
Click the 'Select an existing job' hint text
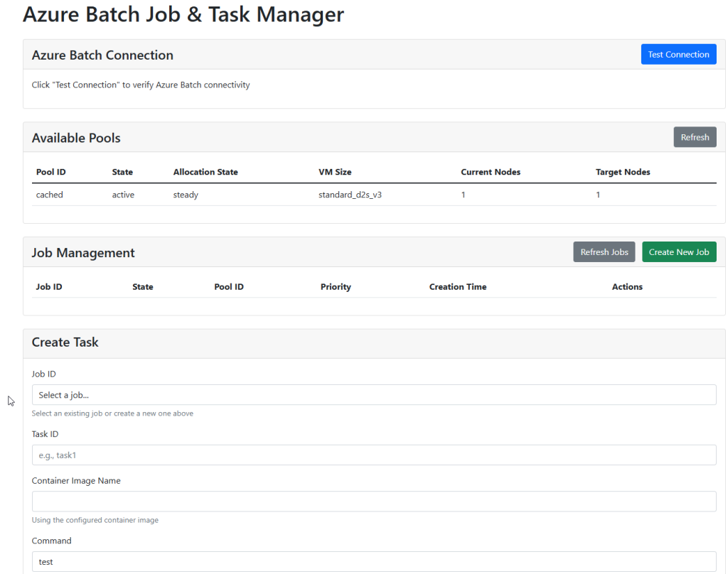point(112,413)
